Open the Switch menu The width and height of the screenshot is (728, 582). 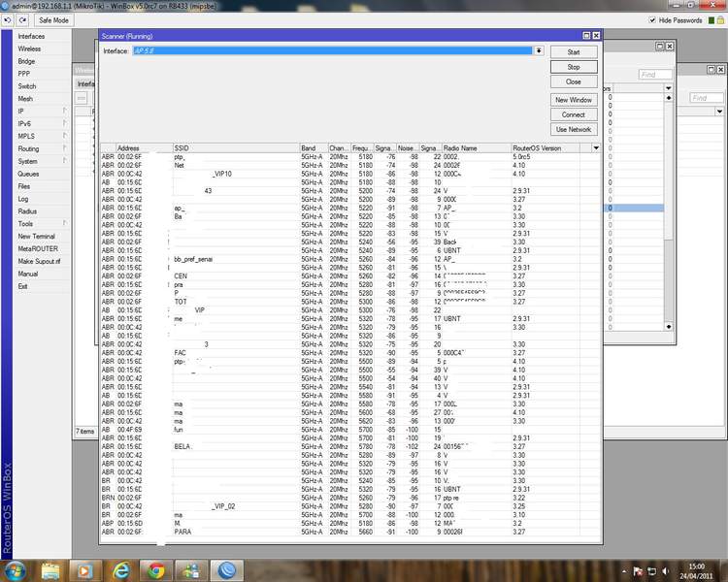coord(26,86)
